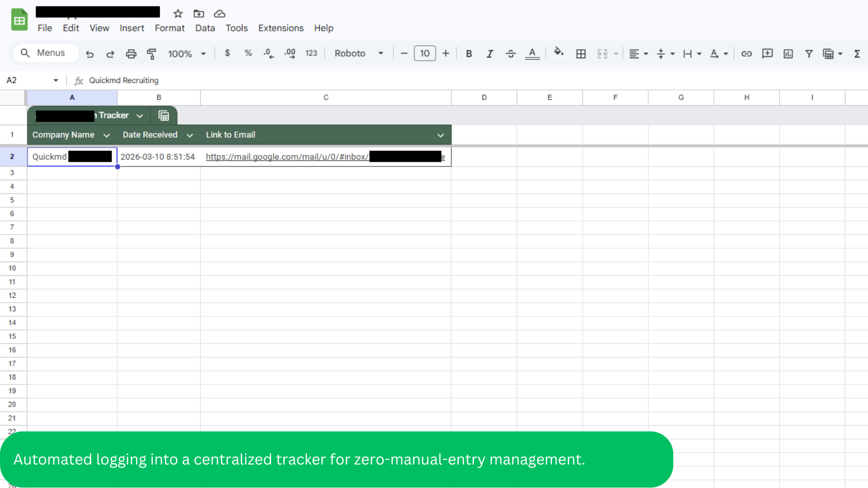
Task: Select the paint format tool
Action: tap(151, 54)
